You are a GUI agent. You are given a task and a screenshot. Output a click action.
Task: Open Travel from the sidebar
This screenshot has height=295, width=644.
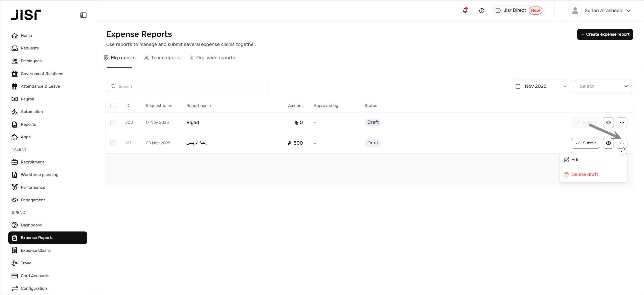tap(27, 263)
